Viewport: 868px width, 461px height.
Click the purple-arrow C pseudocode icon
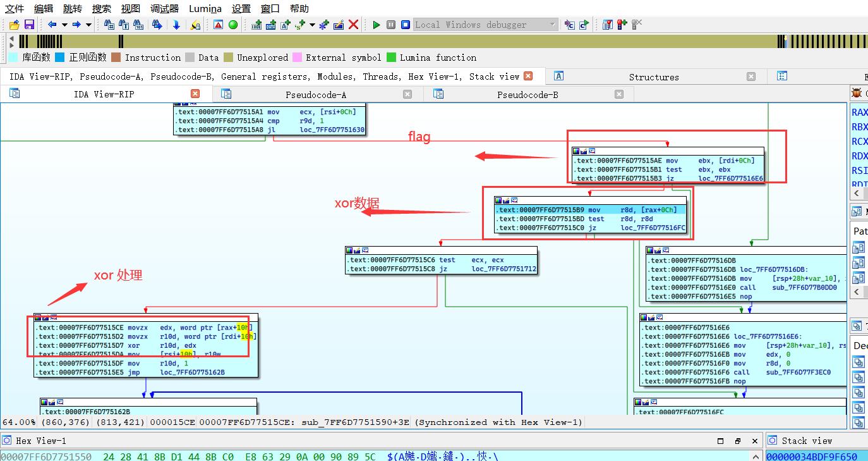569,25
